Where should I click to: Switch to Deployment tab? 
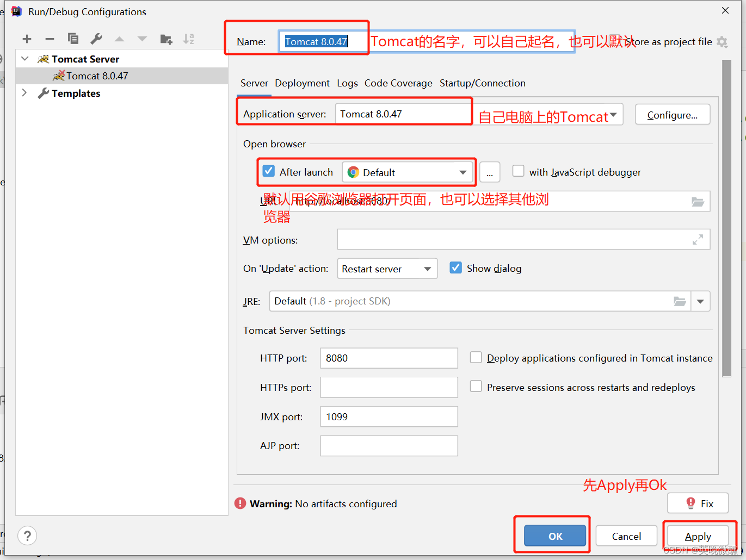click(x=302, y=83)
